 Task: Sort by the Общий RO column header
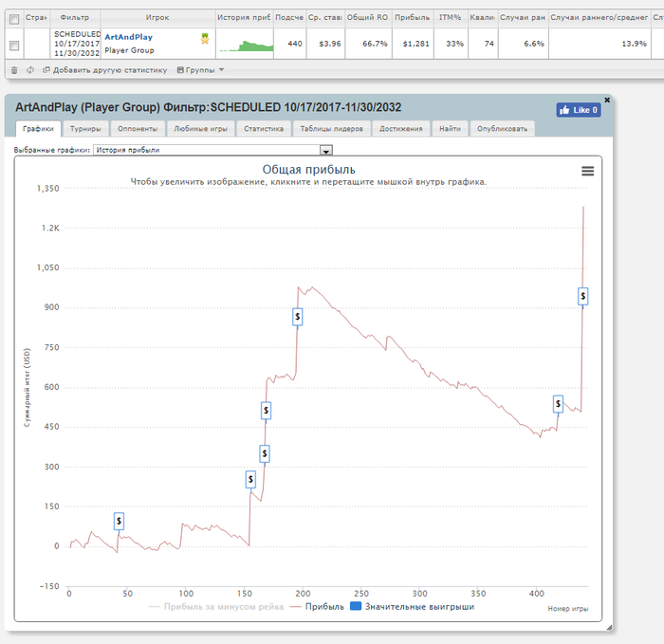pyautogui.click(x=367, y=17)
